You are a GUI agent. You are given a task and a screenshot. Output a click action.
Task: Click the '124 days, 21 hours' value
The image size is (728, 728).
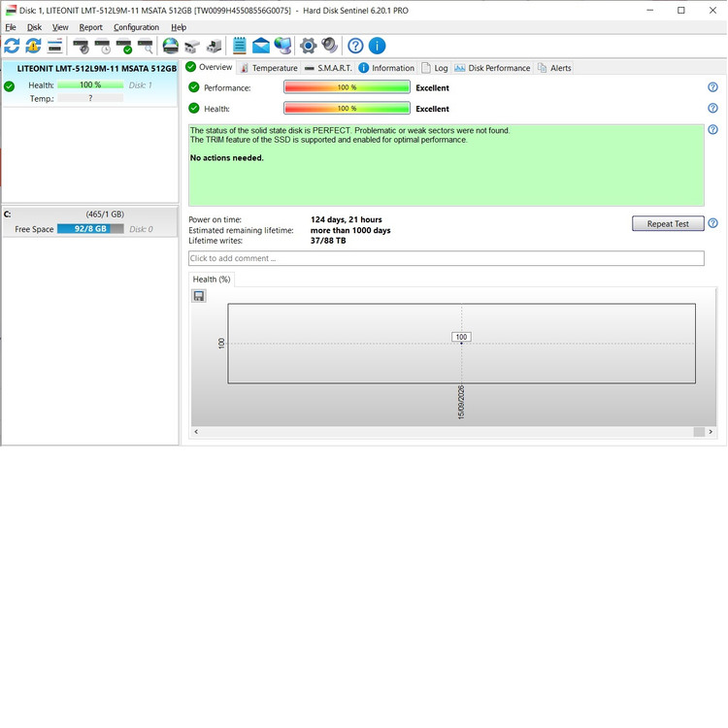click(x=347, y=219)
